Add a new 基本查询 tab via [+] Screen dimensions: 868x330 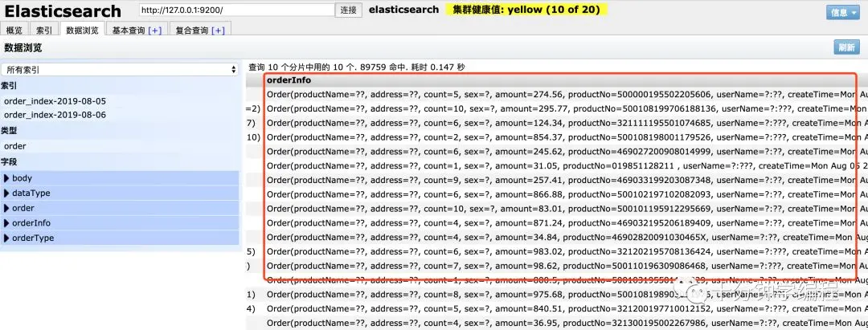155,31
